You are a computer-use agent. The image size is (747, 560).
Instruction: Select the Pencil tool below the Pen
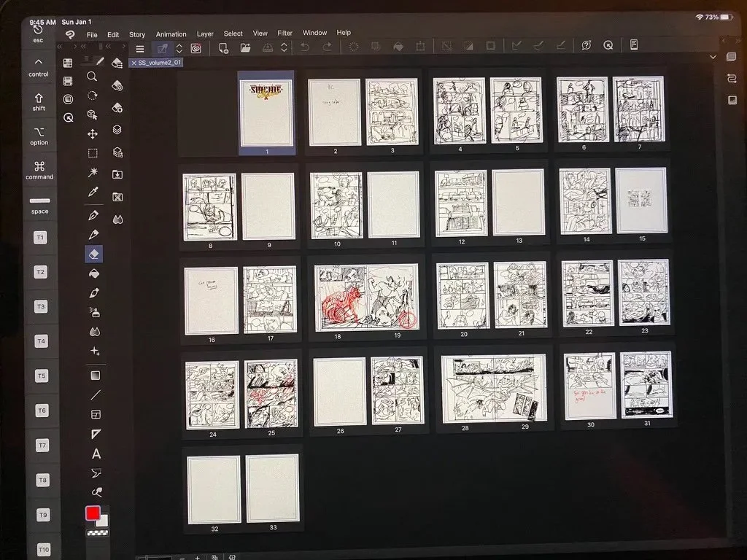(93, 235)
